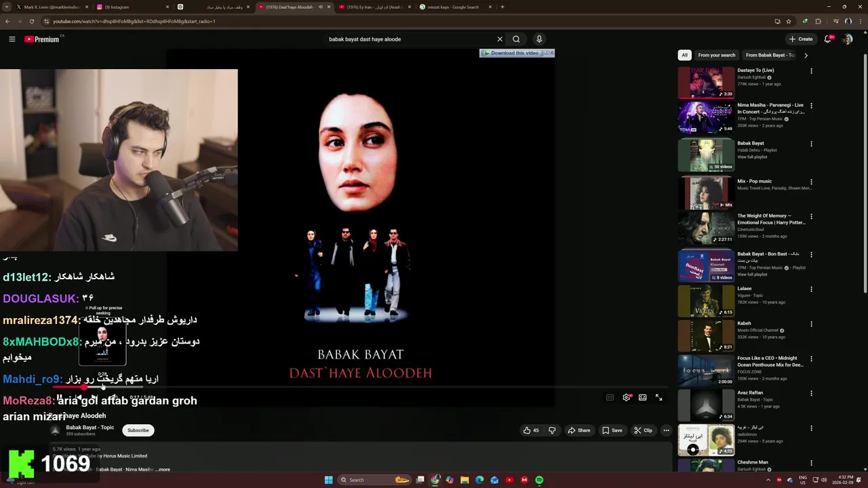Viewport: 868px width, 488px height.
Task: Open Lalaee video title
Action: (x=745, y=289)
